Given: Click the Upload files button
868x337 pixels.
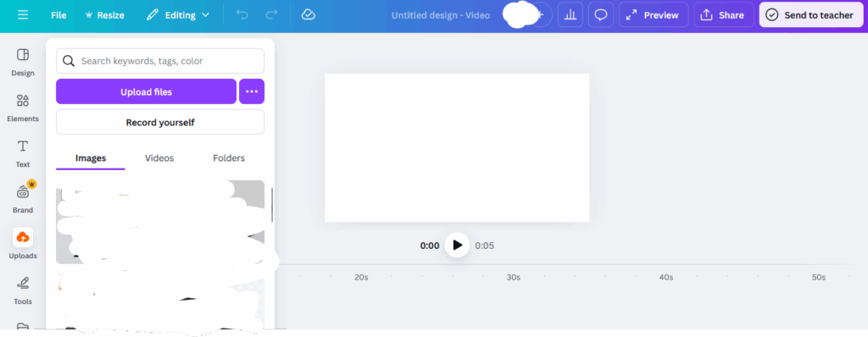Looking at the screenshot, I should [146, 91].
